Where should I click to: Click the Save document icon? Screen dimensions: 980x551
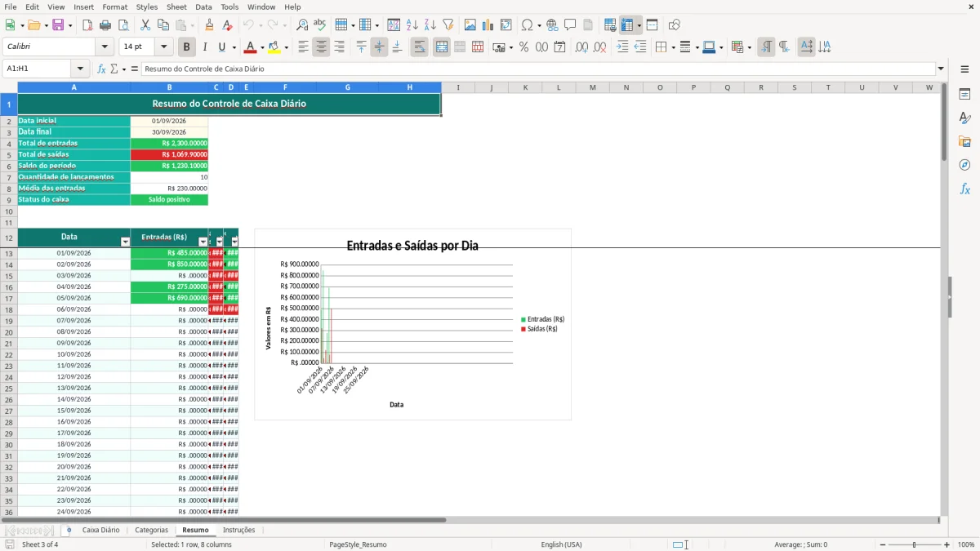point(58,25)
